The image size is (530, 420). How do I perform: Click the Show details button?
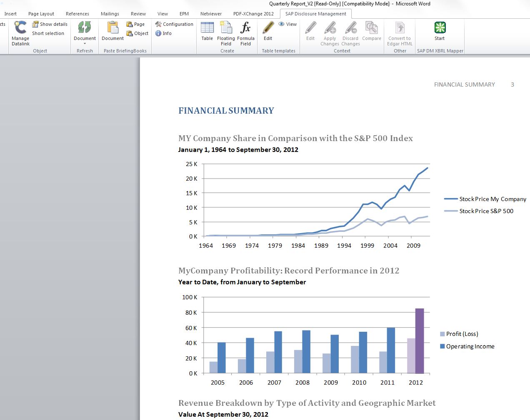coord(50,24)
